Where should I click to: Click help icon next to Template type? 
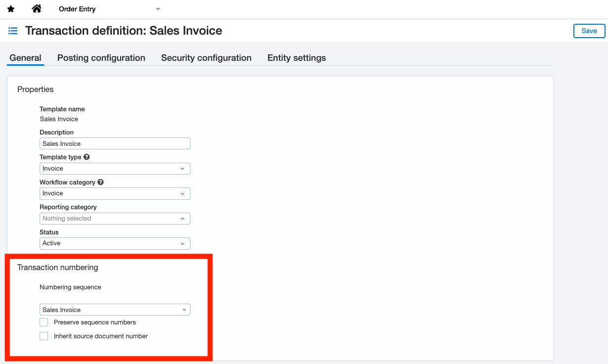pos(87,157)
